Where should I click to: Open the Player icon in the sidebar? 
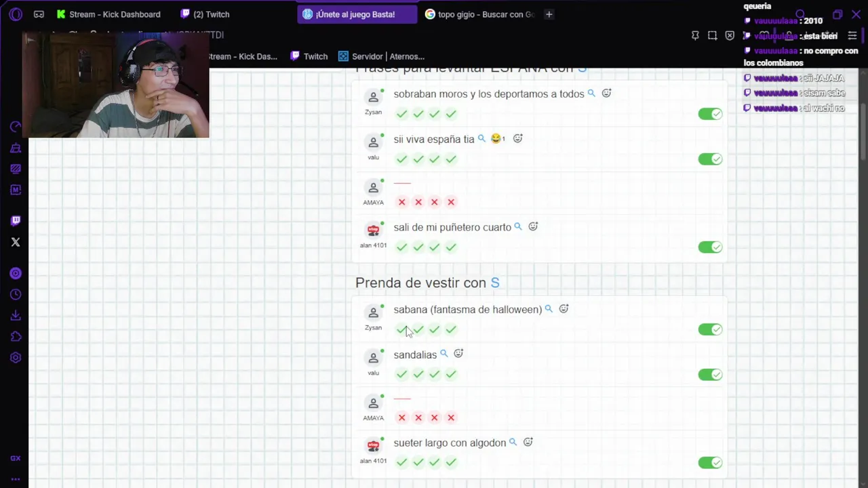(x=16, y=273)
